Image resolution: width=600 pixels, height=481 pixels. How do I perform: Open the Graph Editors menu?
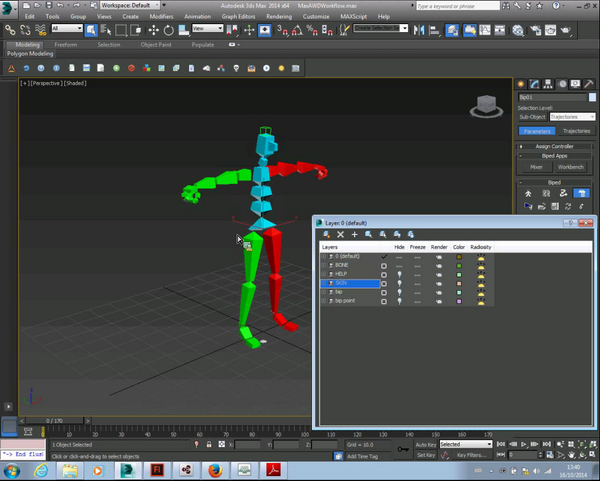click(x=238, y=16)
